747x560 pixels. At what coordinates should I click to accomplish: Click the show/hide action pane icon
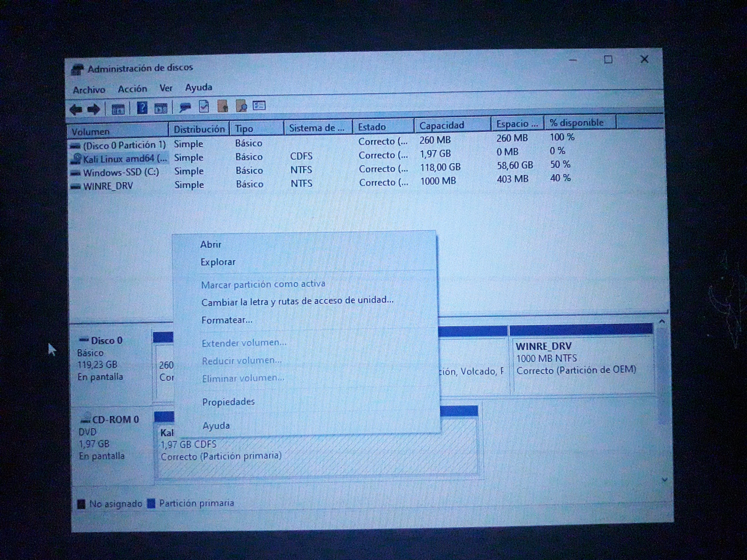[161, 108]
